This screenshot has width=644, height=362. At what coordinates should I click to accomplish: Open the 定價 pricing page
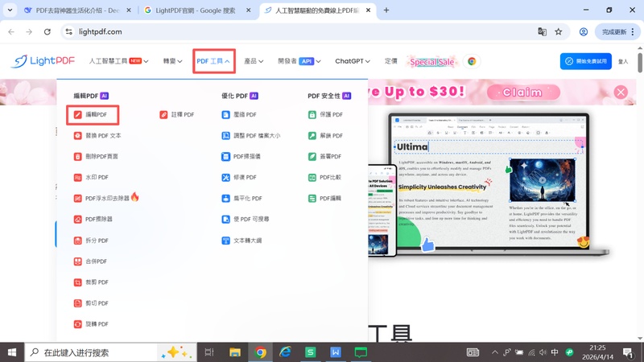click(390, 61)
